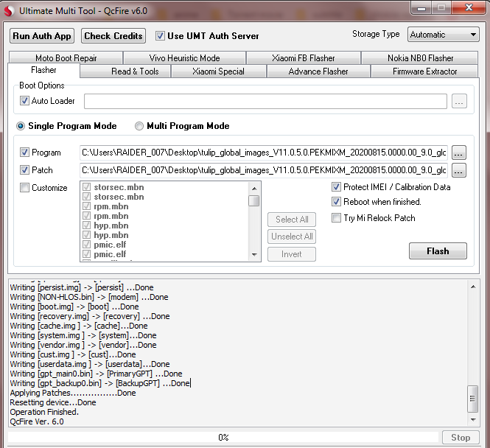Screen dimensions: 490x448
Task: Click the QcFire app logo icon
Action: click(x=9, y=11)
